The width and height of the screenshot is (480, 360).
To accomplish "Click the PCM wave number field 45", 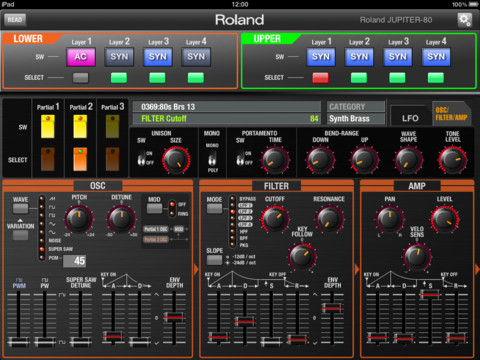I will pyautogui.click(x=74, y=261).
